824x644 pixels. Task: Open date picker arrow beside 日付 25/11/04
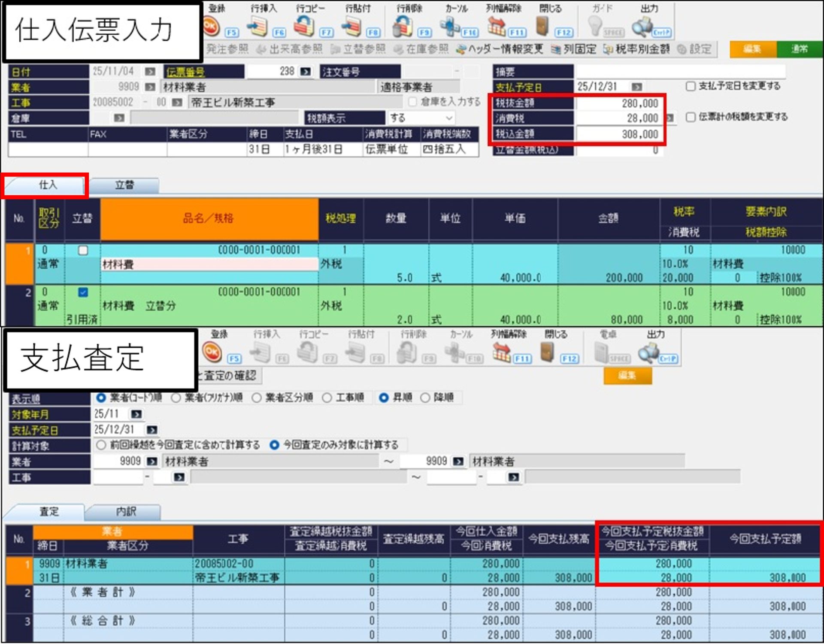tap(150, 72)
